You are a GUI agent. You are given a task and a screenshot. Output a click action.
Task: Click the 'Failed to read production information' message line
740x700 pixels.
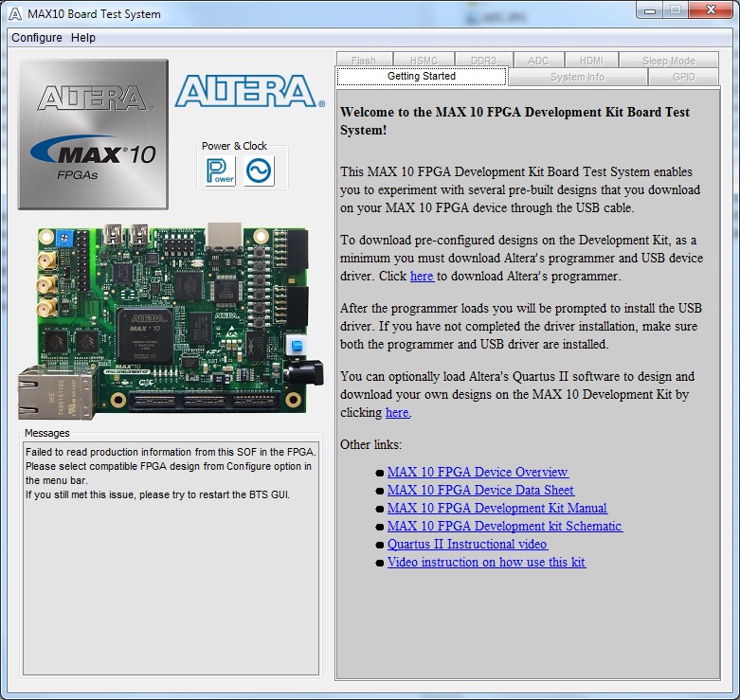pos(171,452)
